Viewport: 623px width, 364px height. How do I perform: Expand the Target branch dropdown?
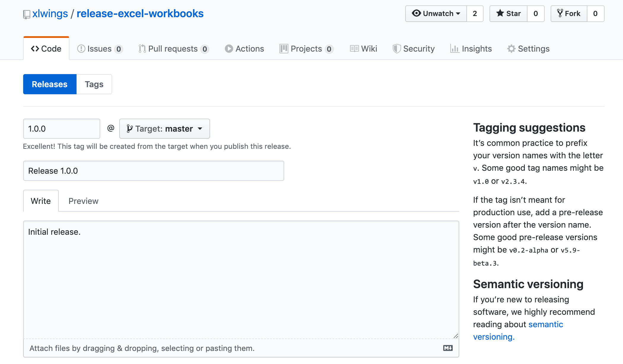coord(164,128)
